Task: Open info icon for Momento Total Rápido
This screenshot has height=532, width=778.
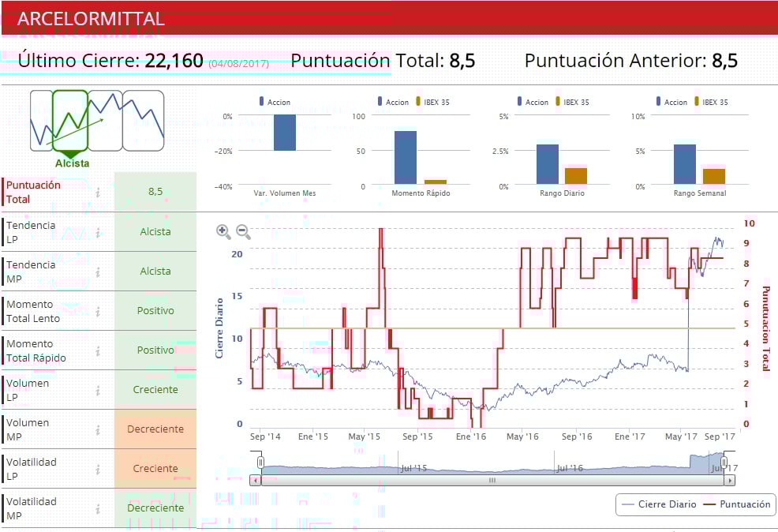Action: coord(98,351)
